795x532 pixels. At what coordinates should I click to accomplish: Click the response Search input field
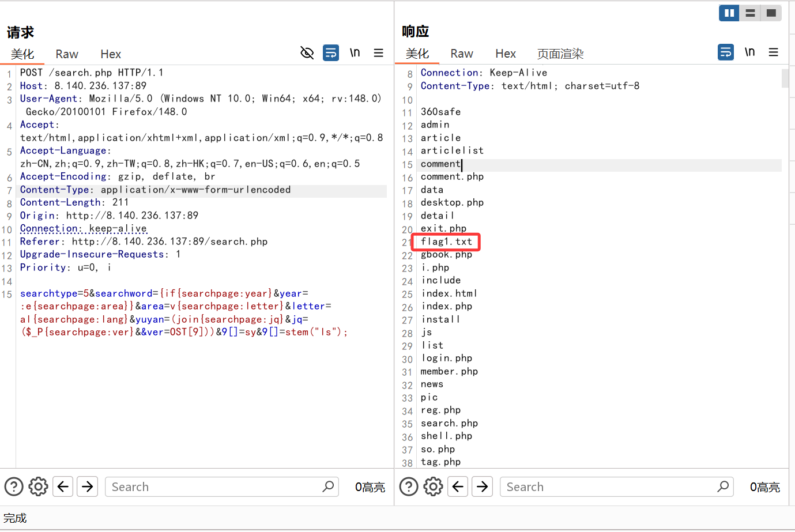[x=608, y=487]
